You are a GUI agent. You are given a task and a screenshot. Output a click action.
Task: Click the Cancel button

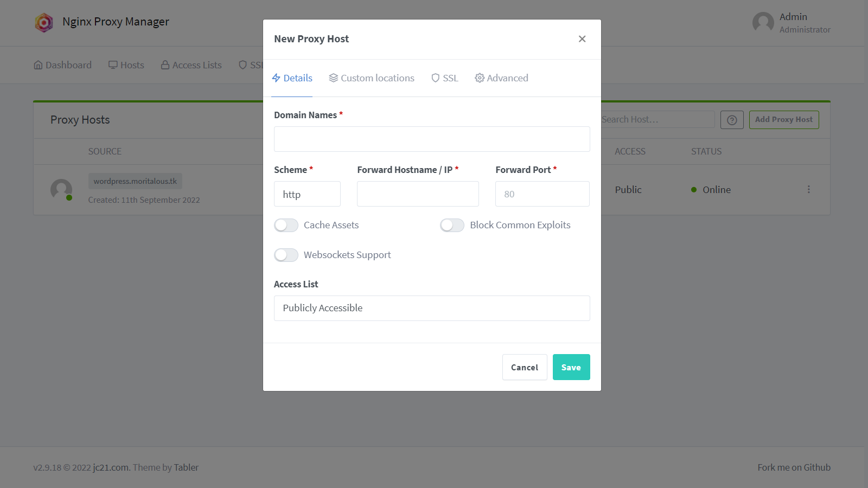tap(525, 367)
